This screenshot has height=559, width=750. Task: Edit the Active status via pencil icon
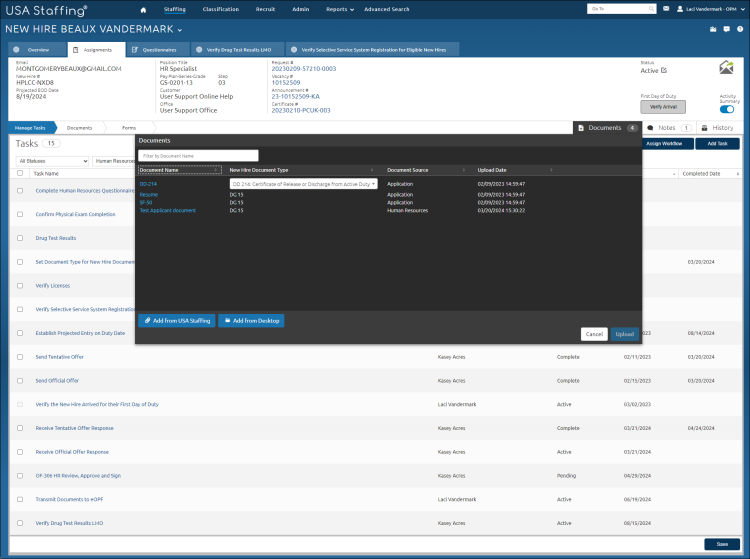(x=663, y=70)
